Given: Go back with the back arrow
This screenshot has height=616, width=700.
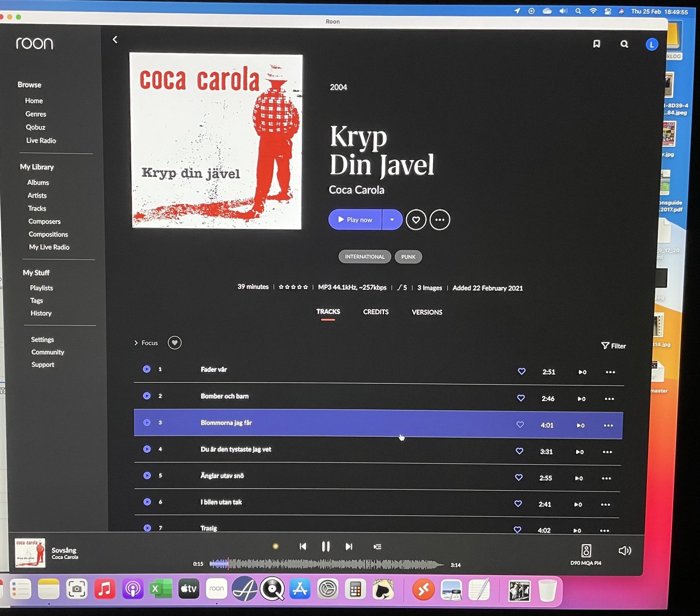Looking at the screenshot, I should pyautogui.click(x=115, y=39).
